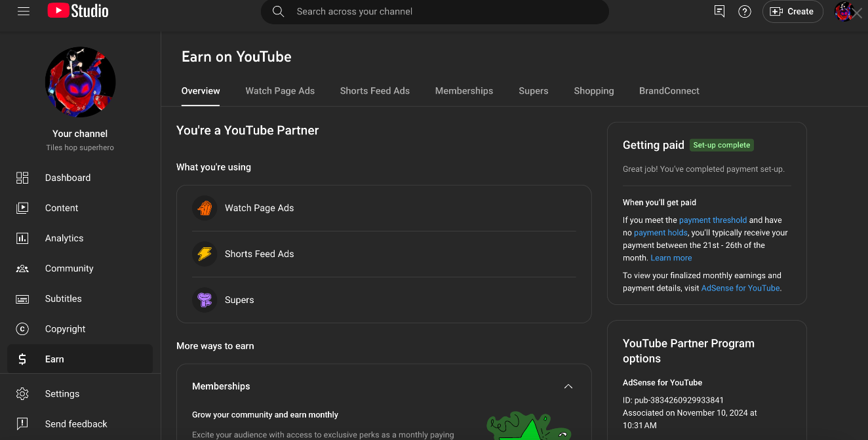Screen dimensions: 868x440
Task: Click the Community sidebar icon
Action: 22,268
